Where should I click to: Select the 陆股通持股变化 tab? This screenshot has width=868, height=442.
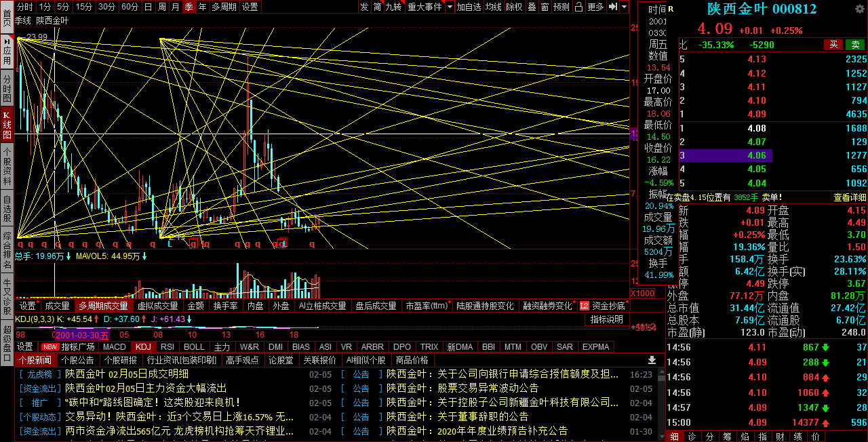[485, 306]
